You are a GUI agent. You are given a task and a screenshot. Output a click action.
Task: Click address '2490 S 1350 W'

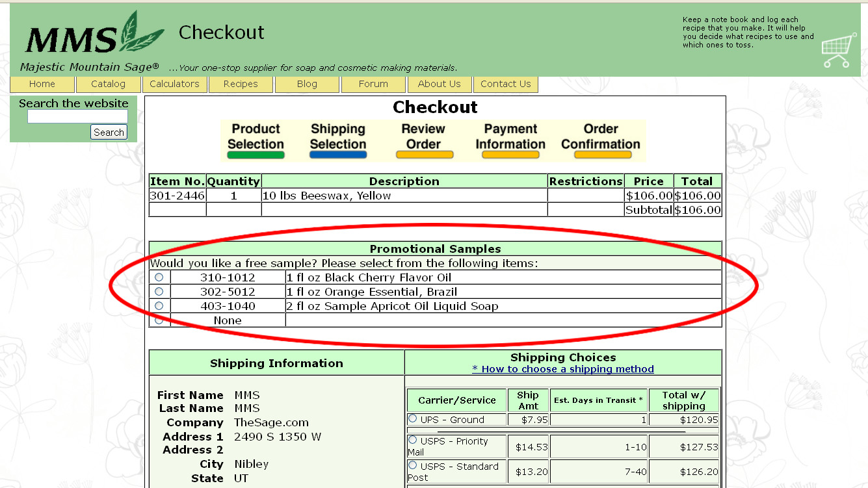(x=278, y=437)
